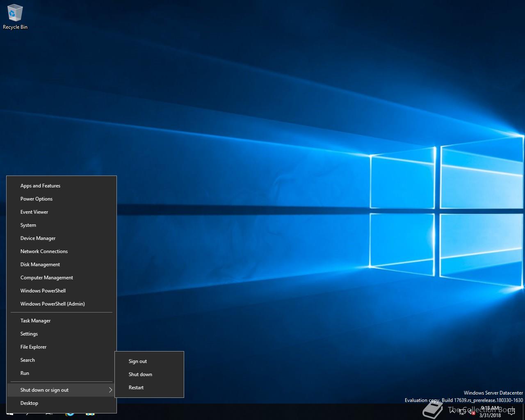Open the taskbar clock showing 3/31/2018
Viewport: 525px width, 420px height.
click(490, 412)
